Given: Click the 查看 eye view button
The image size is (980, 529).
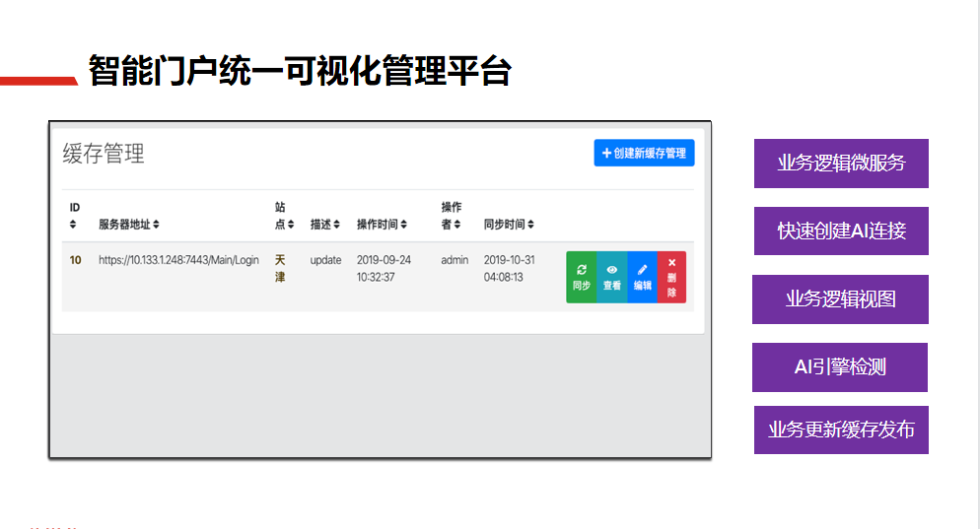Looking at the screenshot, I should point(611,277).
